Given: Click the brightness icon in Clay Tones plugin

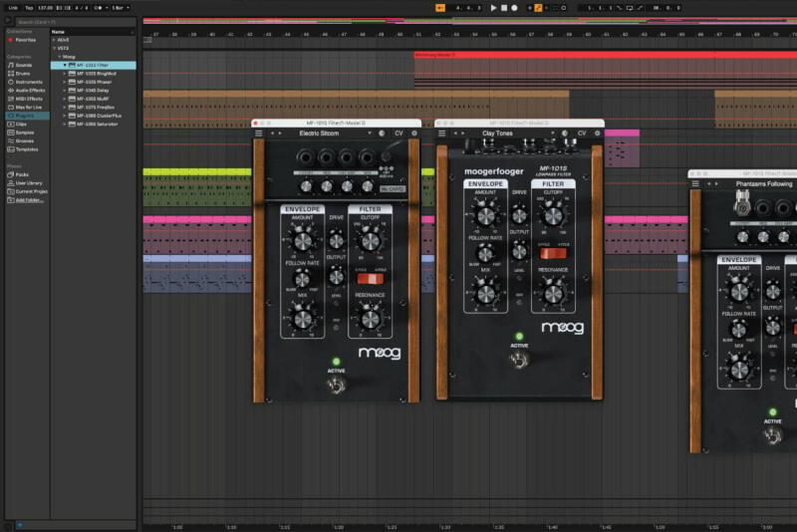Looking at the screenshot, I should [565, 133].
